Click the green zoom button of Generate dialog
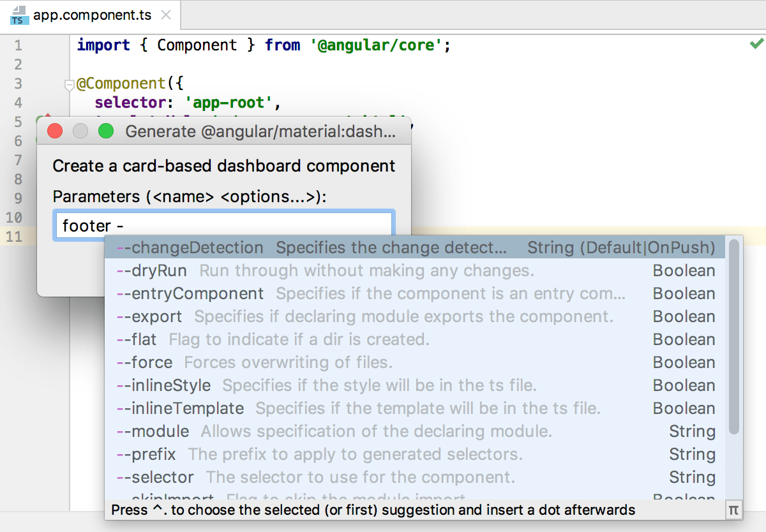Image resolution: width=766 pixels, height=532 pixels. pos(105,131)
